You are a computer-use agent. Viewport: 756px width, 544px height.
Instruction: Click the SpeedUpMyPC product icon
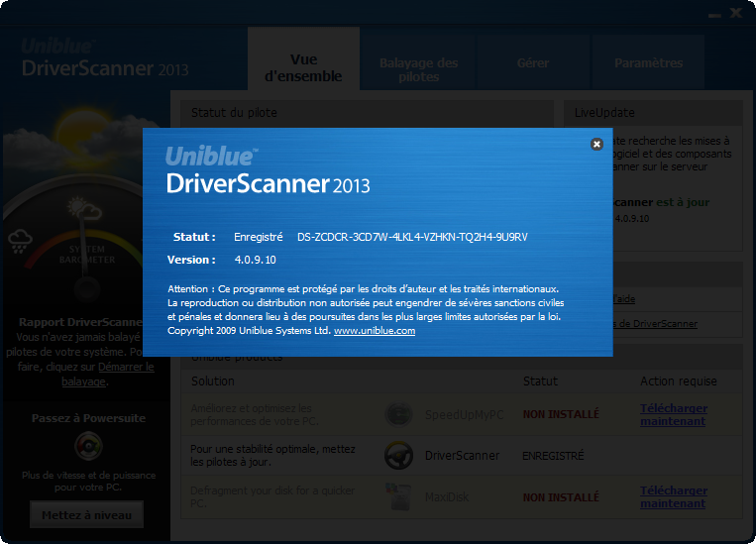tap(398, 414)
